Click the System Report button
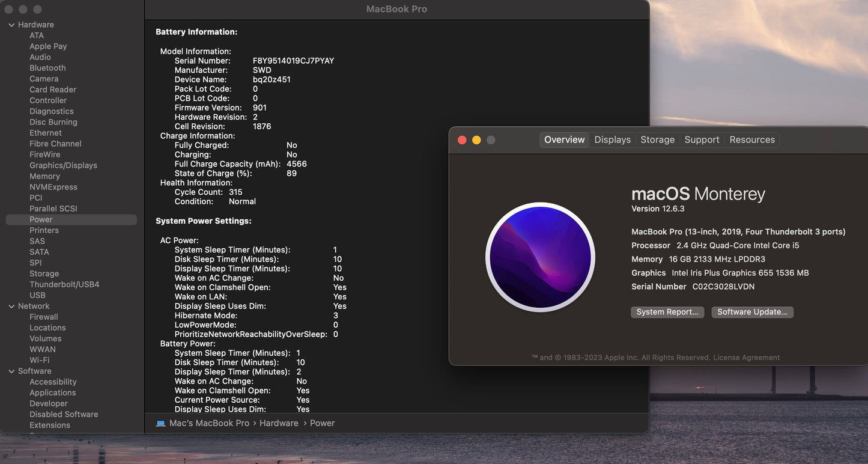This screenshot has height=464, width=868. (667, 312)
